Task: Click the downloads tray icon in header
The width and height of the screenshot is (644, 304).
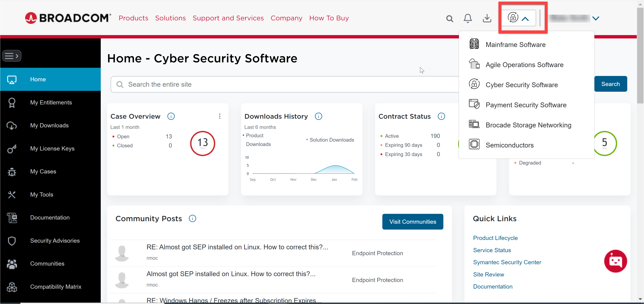Action: [x=487, y=18]
